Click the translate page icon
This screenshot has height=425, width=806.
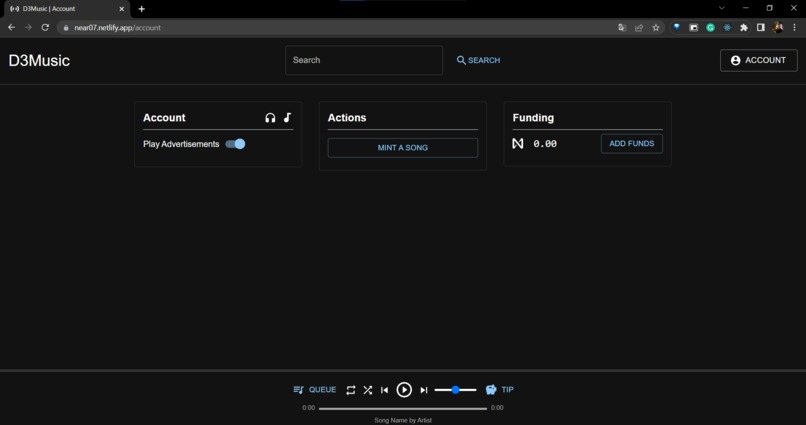[x=622, y=28]
